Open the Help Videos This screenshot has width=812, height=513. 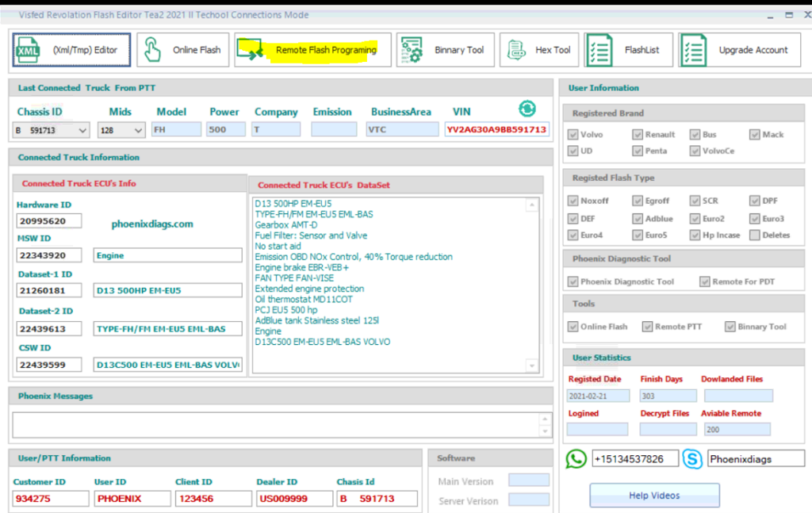pyautogui.click(x=654, y=496)
